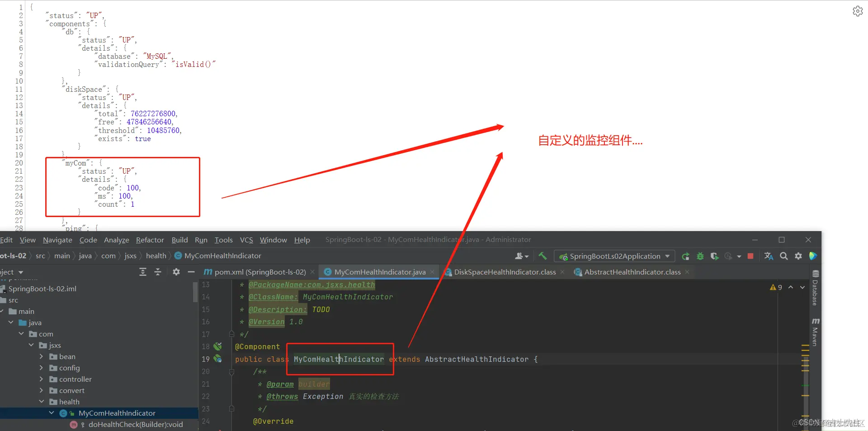Go to next highlighted error arrow
This screenshot has width=868, height=431.
(802, 287)
